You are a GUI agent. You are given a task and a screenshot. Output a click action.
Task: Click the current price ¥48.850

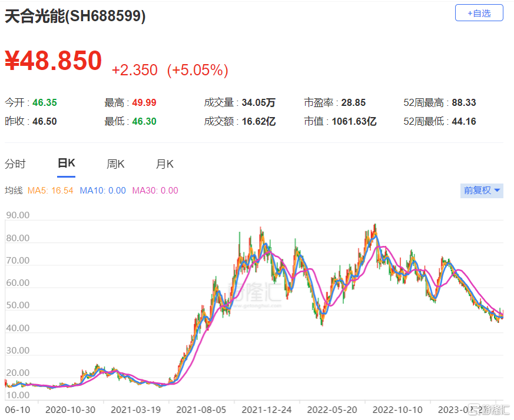[x=54, y=61]
